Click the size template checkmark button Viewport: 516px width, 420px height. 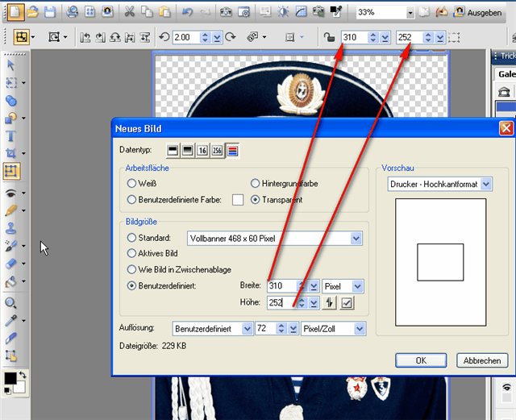(x=347, y=303)
